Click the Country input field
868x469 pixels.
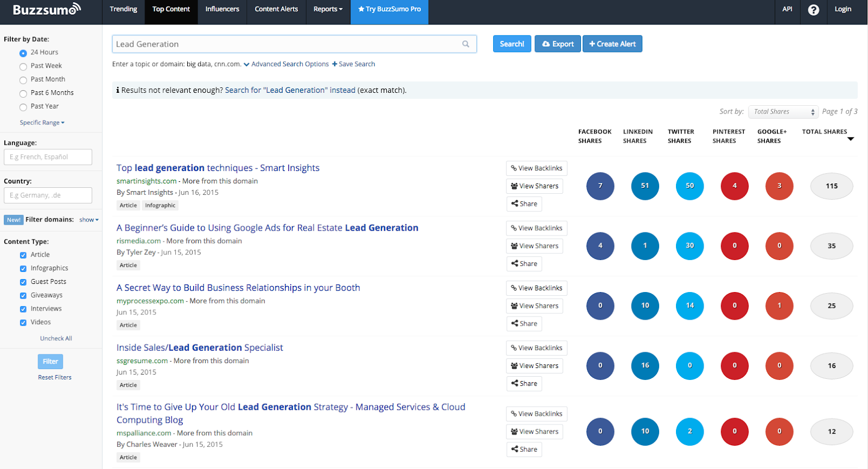click(48, 195)
